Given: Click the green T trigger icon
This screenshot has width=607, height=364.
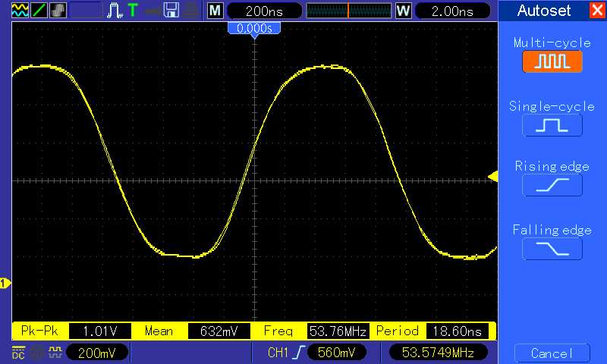Looking at the screenshot, I should pyautogui.click(x=133, y=10).
